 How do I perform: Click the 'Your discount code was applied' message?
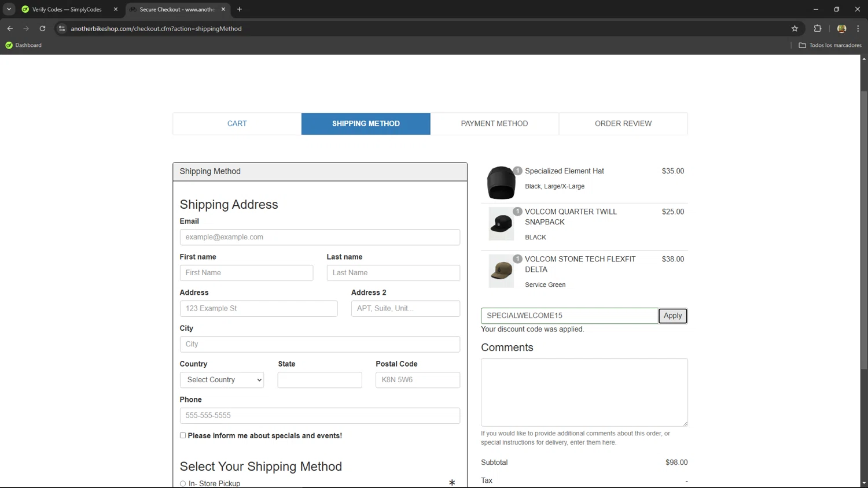tap(532, 330)
